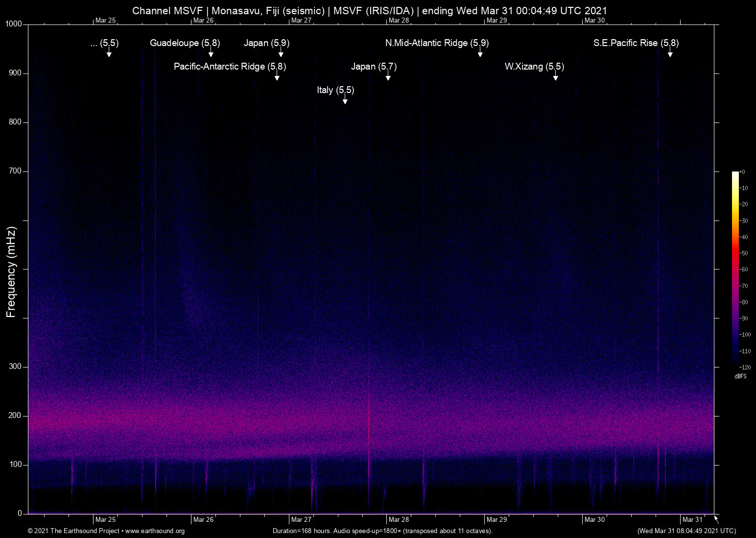The image size is (756, 538).
Task: Click the Channel MSVF spectrogram title text
Action: pyautogui.click(x=369, y=11)
